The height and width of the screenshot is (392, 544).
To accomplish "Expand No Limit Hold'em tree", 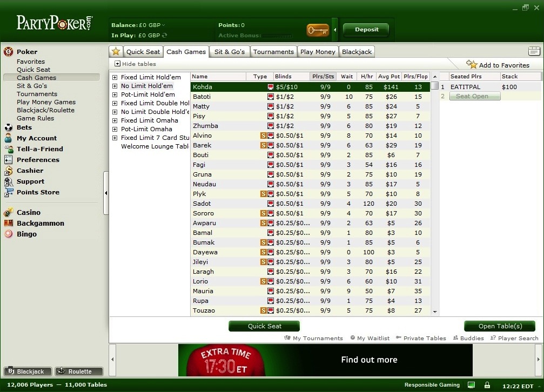I will (115, 86).
